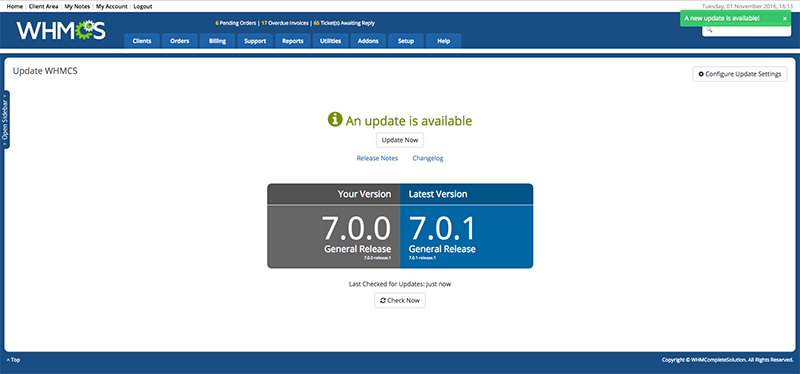Open the Billing menu
800x374 pixels.
pos(217,41)
